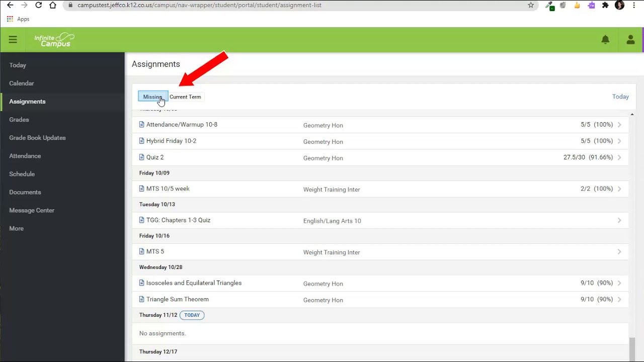Click the browser forward arrow

pos(24,5)
